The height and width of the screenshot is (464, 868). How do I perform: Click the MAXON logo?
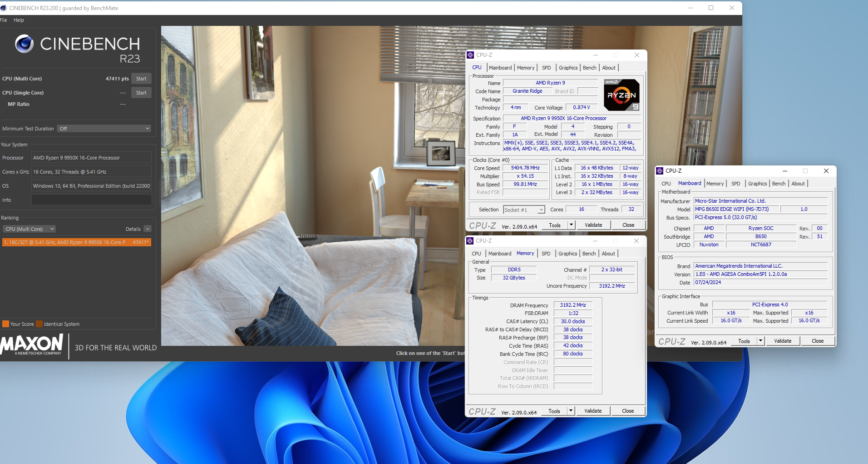[x=32, y=345]
